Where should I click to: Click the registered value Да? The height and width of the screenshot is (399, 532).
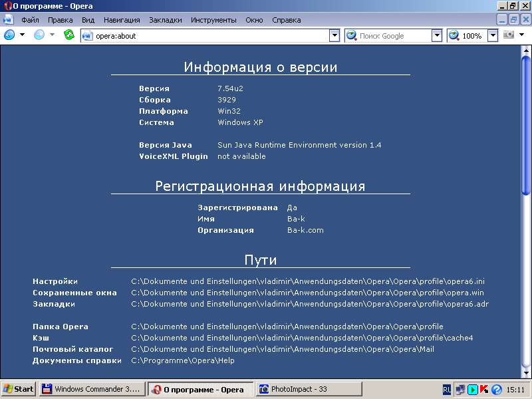(x=292, y=207)
